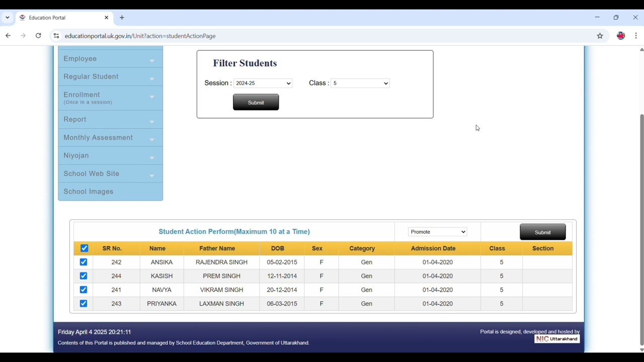
Task: Expand the Niyojan menu arrow
Action: click(152, 158)
